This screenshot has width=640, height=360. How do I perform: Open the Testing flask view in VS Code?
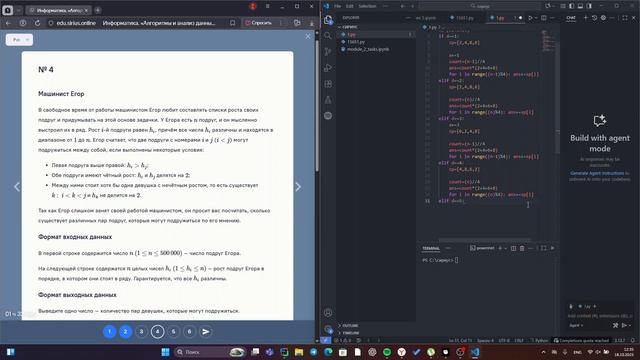pos(328,100)
